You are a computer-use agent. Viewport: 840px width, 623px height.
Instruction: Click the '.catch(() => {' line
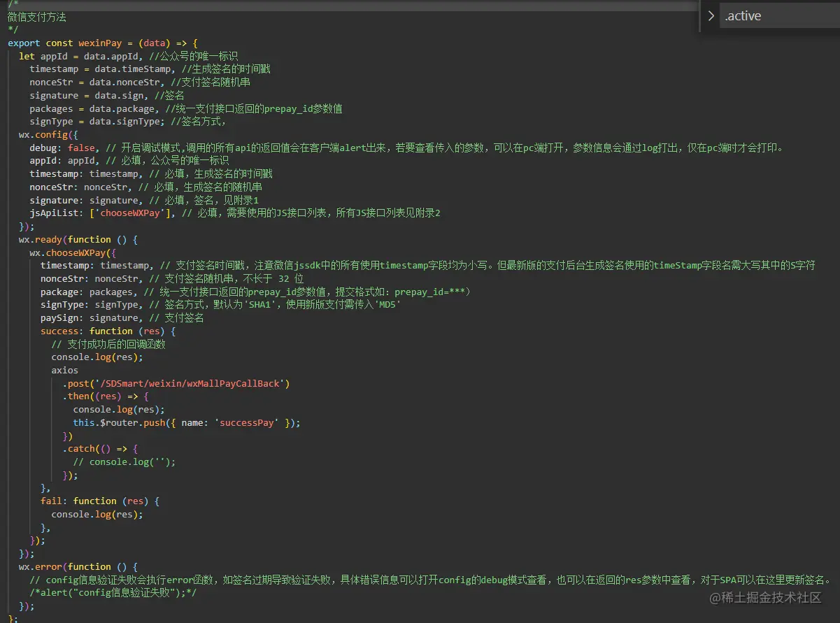(100, 449)
